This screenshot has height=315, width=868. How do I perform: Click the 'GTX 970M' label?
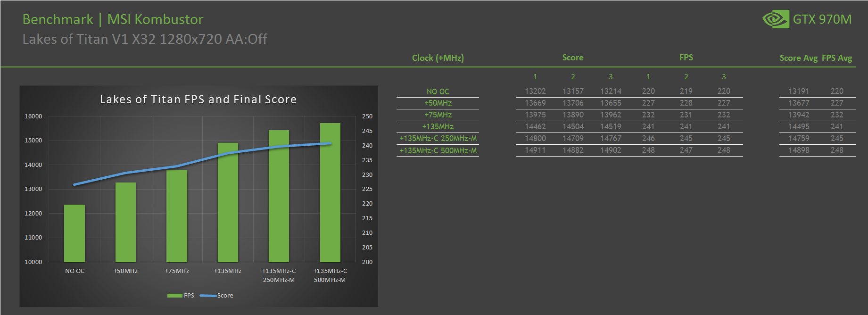(822, 19)
